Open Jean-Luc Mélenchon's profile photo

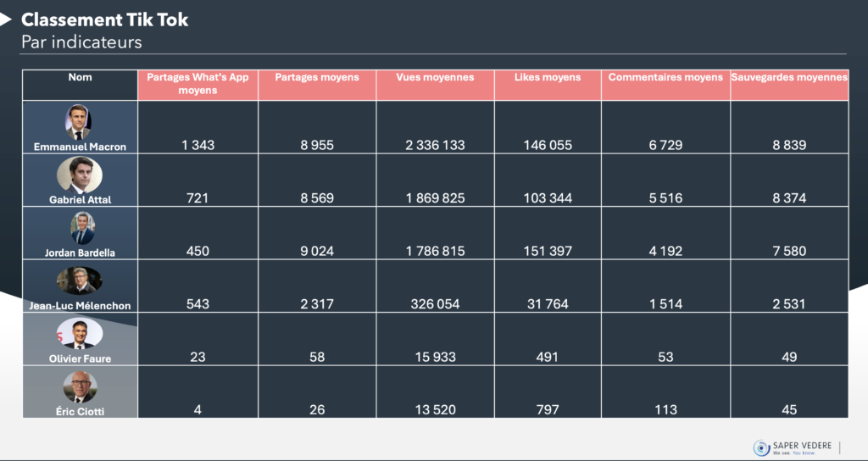80,280
